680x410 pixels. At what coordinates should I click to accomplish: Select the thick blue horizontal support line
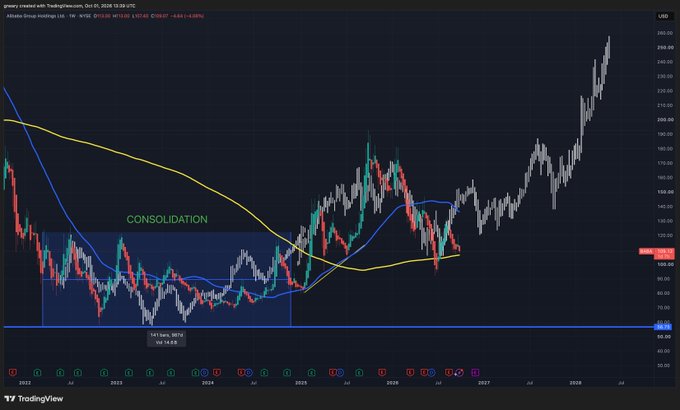(330, 327)
